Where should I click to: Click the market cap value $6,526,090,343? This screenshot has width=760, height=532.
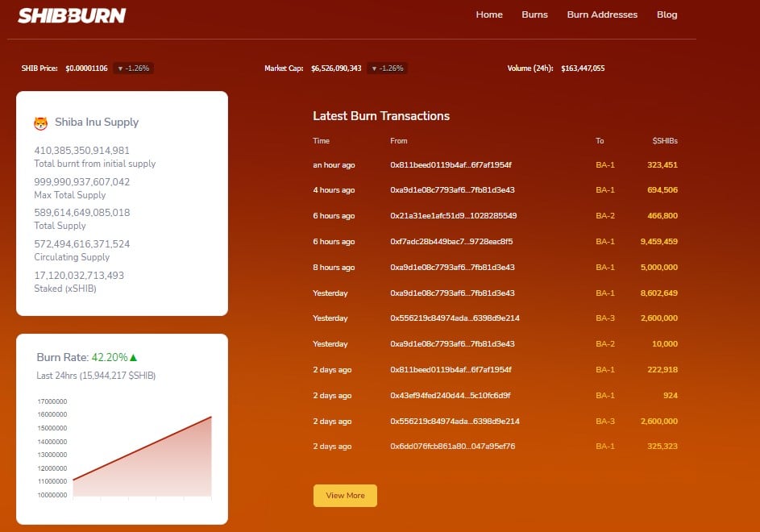tap(336, 69)
